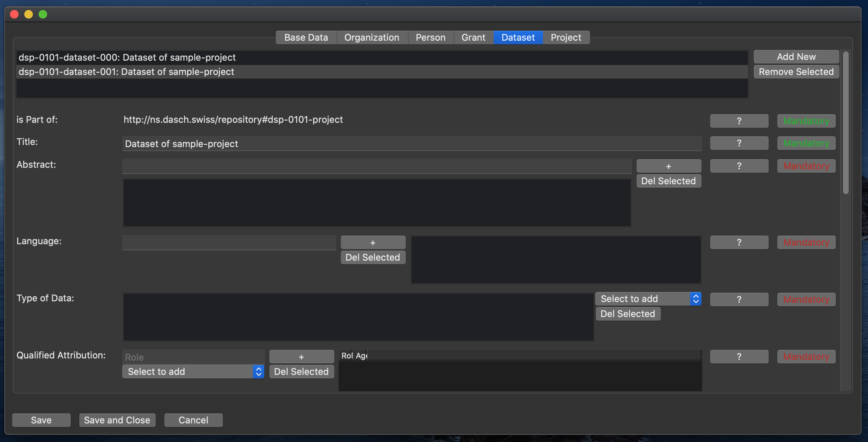Image resolution: width=868 pixels, height=442 pixels.
Task: Click the Dataset tab
Action: [518, 37]
